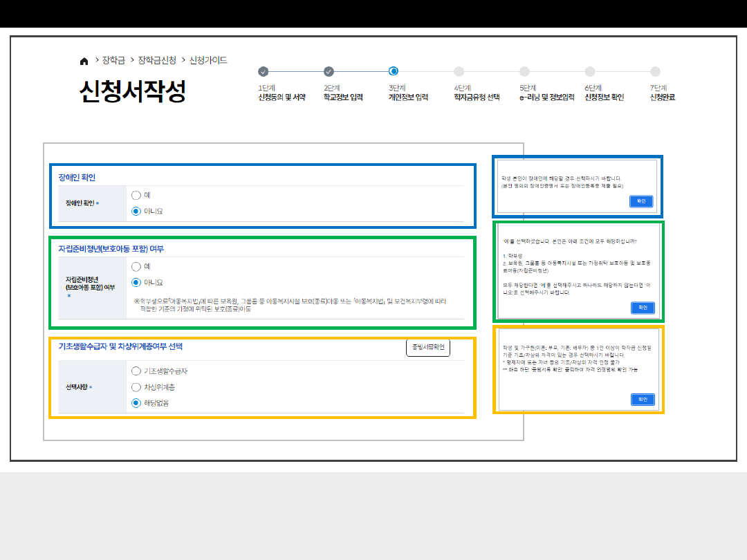747x560 pixels.
Task: Select 예 for 자립준비청년 여부
Action: pos(136,266)
